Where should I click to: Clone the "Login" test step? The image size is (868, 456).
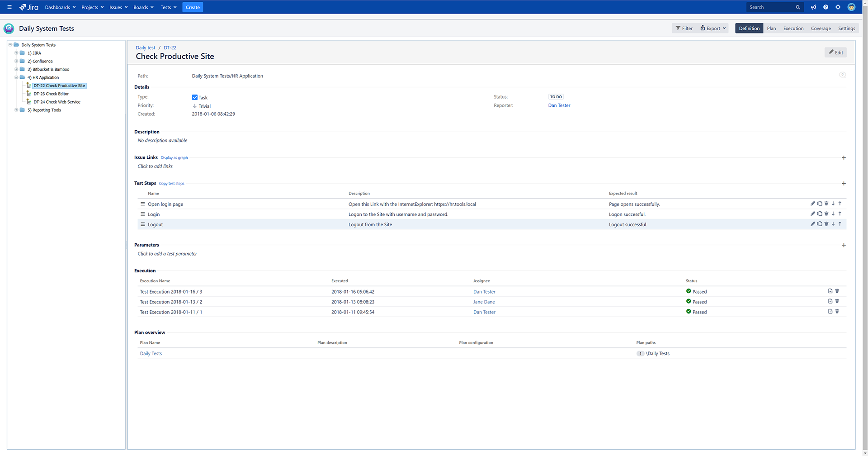(x=820, y=213)
